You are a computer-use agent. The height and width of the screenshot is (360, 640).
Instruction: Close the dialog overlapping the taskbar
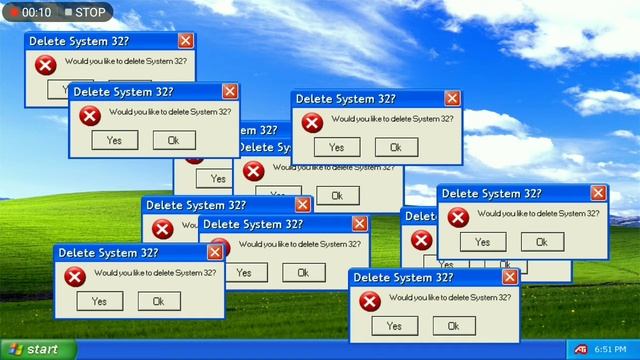(510, 277)
